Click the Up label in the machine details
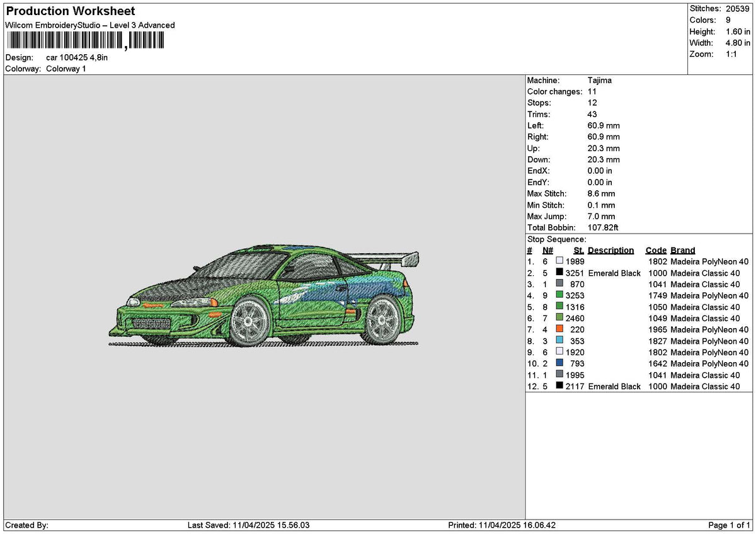The image size is (756, 534). [534, 148]
